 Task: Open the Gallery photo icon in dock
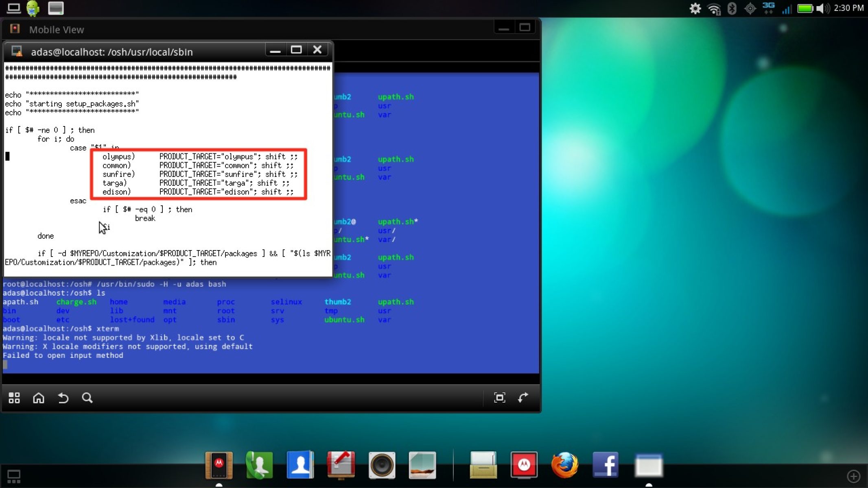click(422, 465)
